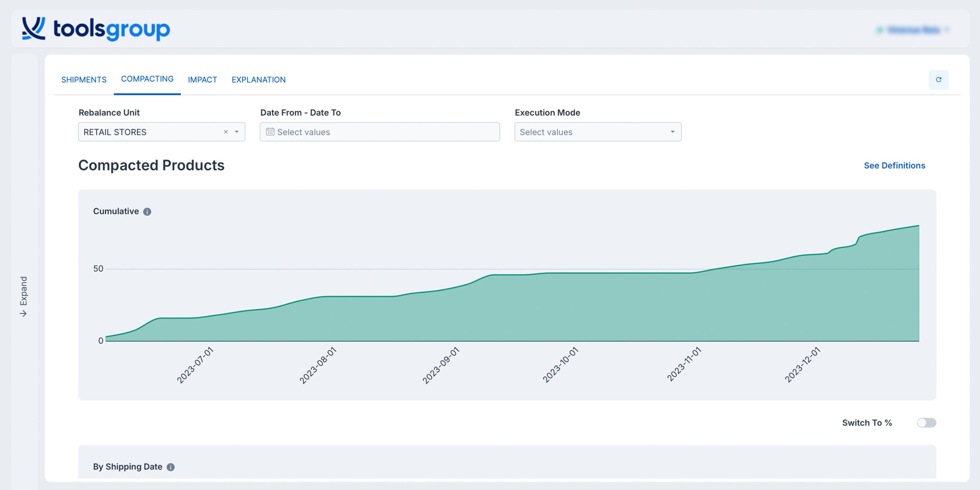
Task: Click the Date From - Date To field
Action: click(380, 132)
